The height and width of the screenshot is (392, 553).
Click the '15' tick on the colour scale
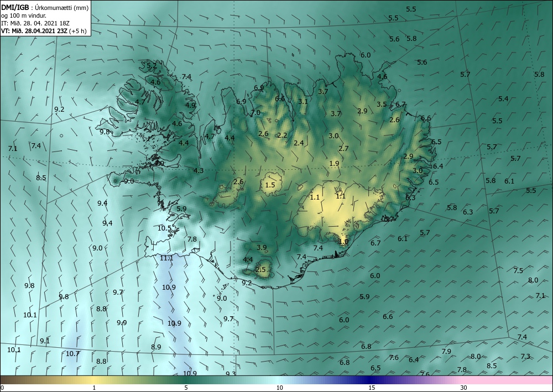(372, 388)
